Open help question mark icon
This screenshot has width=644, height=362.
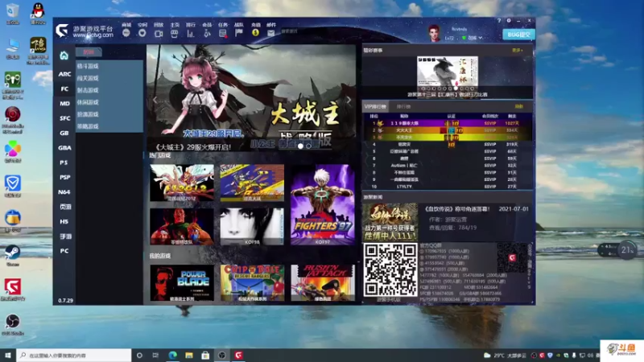[x=499, y=21]
